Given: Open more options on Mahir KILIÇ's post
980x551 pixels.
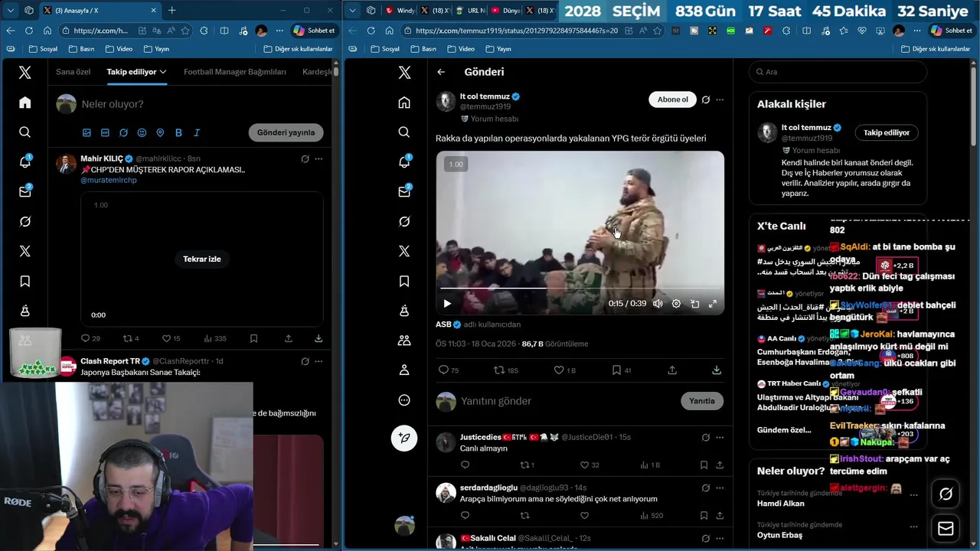Looking at the screenshot, I should point(318,159).
